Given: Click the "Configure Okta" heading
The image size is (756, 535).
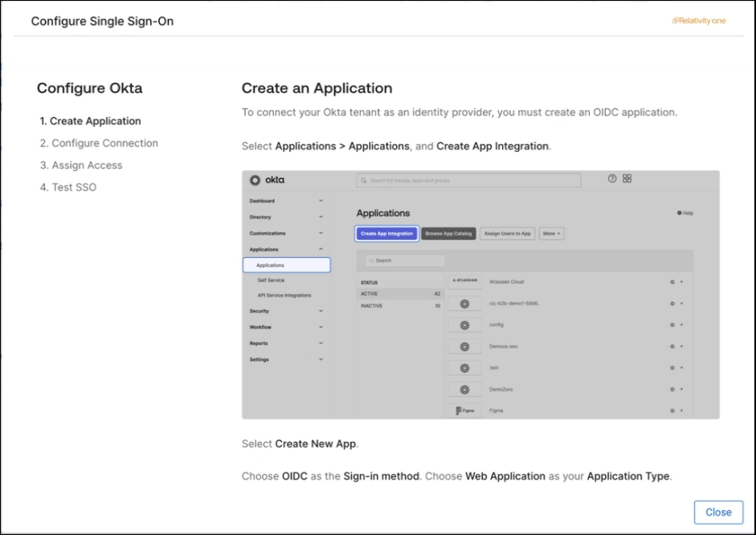Looking at the screenshot, I should (90, 88).
